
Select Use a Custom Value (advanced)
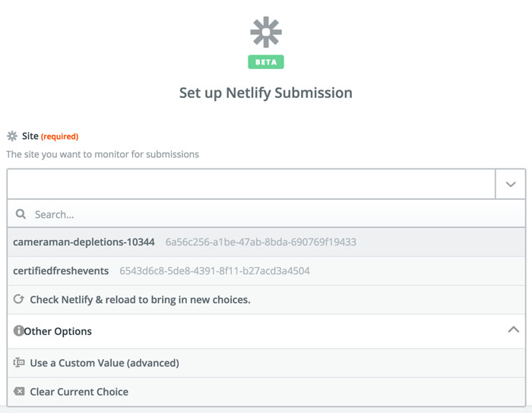[x=104, y=363]
